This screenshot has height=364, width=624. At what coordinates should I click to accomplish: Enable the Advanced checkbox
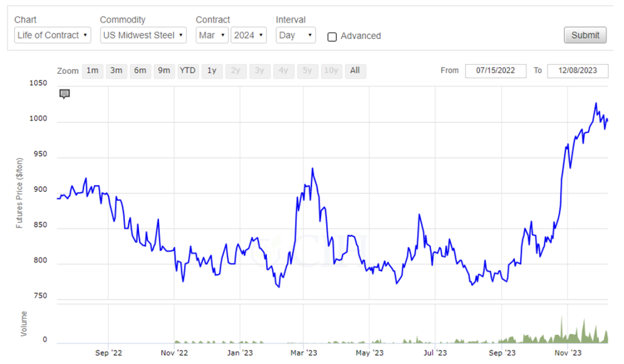(332, 37)
